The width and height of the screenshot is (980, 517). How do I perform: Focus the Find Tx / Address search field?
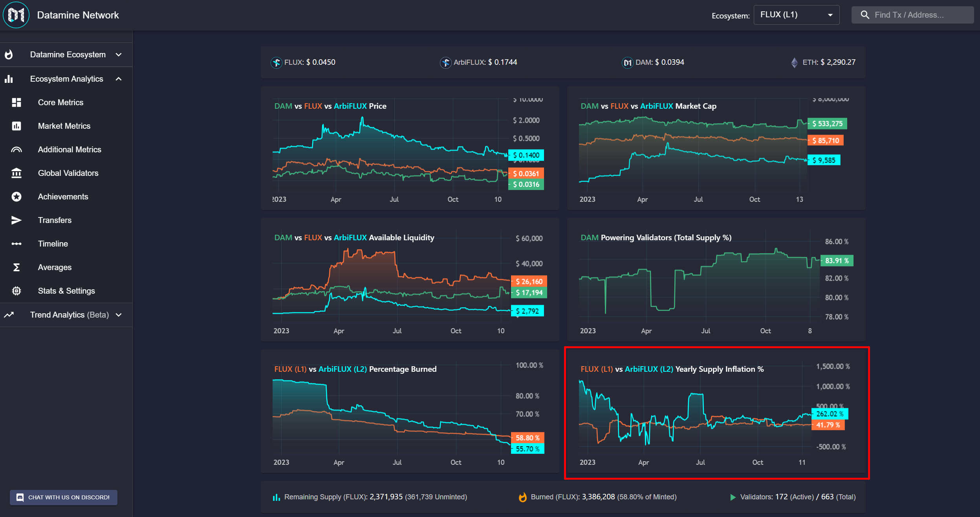coord(912,15)
